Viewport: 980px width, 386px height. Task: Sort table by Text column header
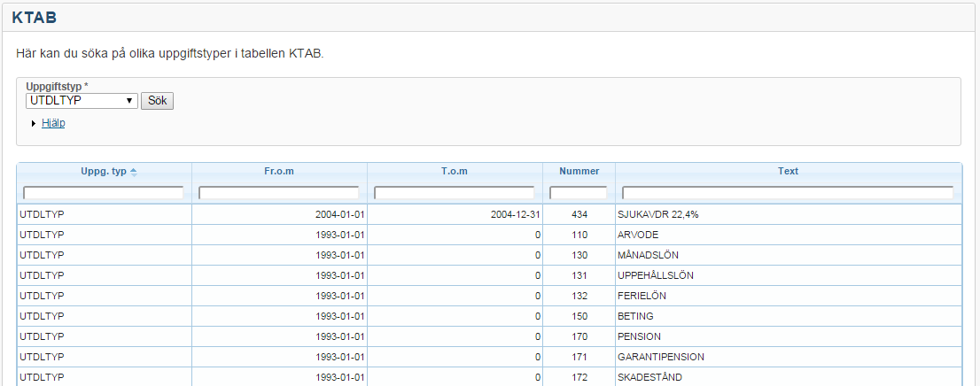(x=788, y=172)
